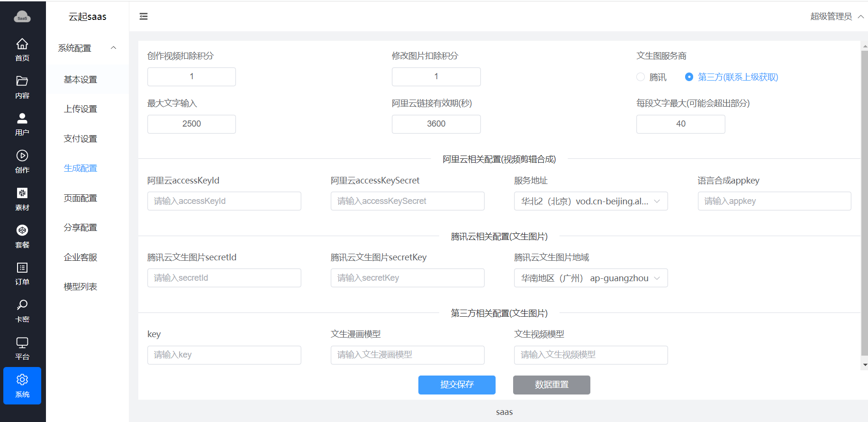Open 基本设置 menu item
The width and height of the screenshot is (868, 422).
[81, 80]
